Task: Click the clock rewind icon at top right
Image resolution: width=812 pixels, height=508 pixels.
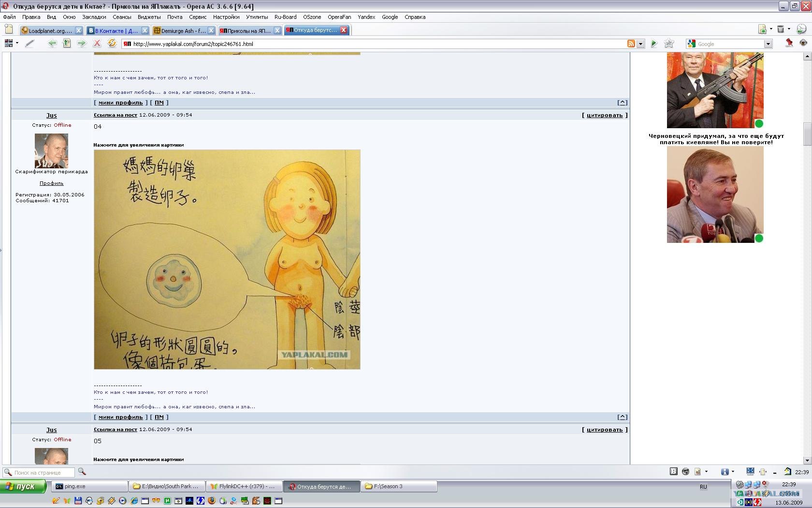Action: tap(801, 29)
